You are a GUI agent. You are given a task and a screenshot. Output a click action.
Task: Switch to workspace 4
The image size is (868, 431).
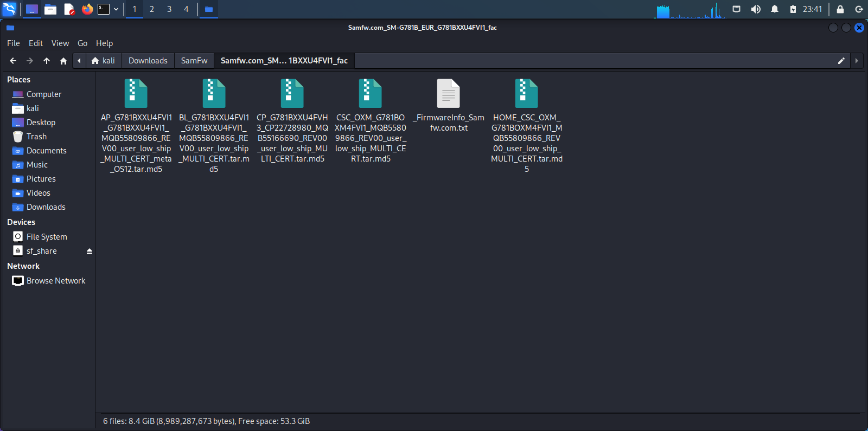coord(186,9)
